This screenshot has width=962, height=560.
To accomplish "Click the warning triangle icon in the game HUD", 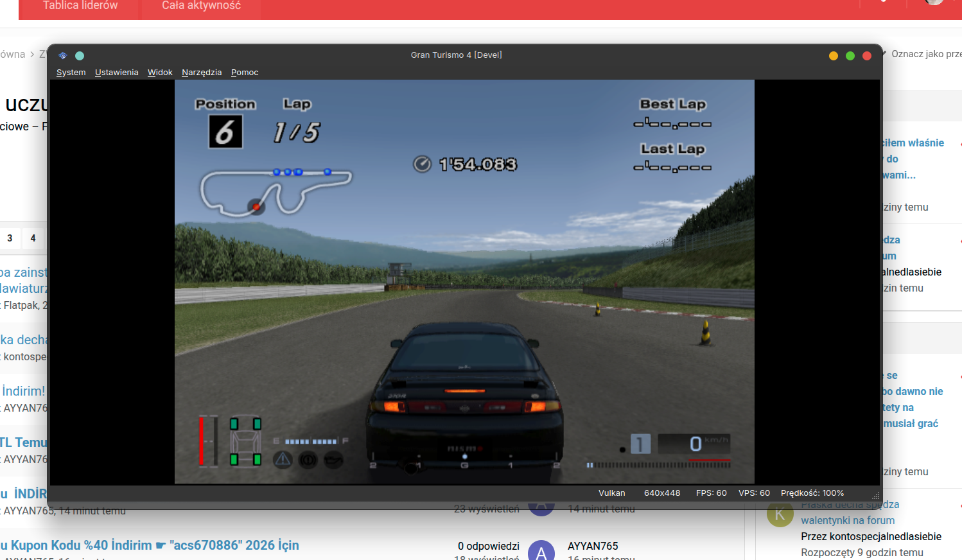I will (x=283, y=459).
